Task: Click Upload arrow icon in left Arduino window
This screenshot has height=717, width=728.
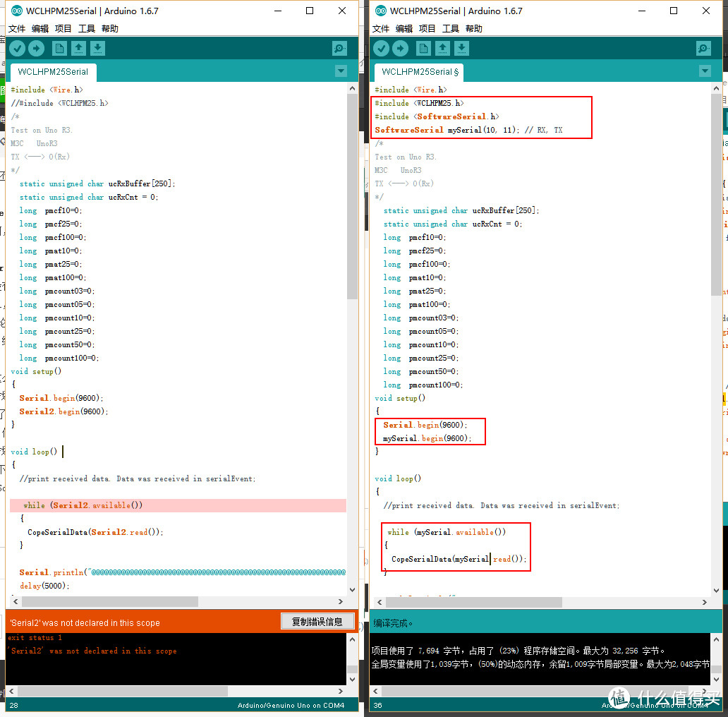Action: click(36, 48)
